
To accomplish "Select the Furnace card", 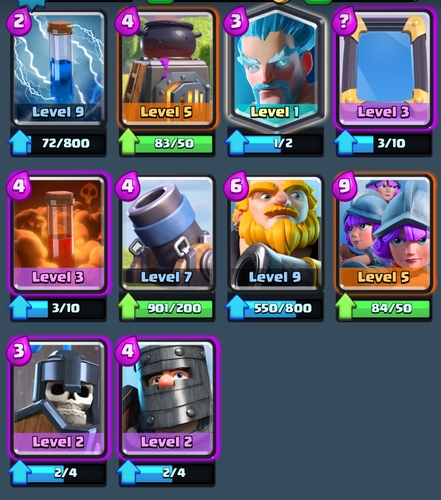I will coord(167,68).
